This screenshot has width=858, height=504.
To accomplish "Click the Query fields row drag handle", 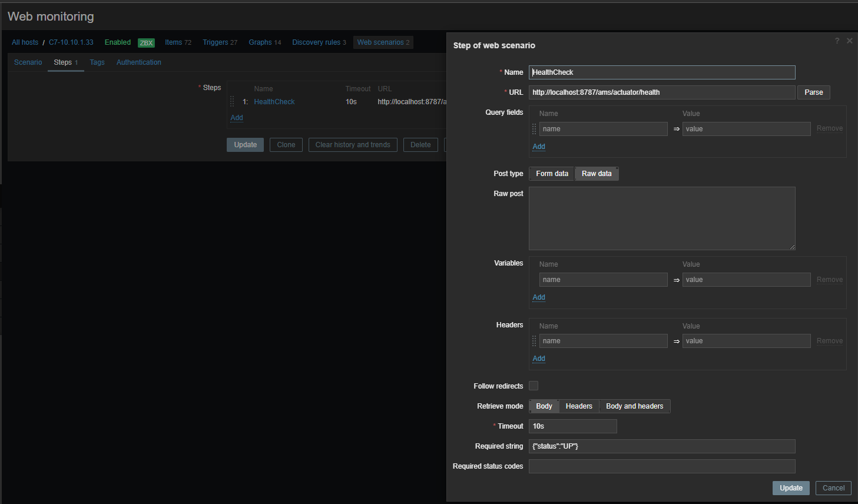I will coord(534,129).
